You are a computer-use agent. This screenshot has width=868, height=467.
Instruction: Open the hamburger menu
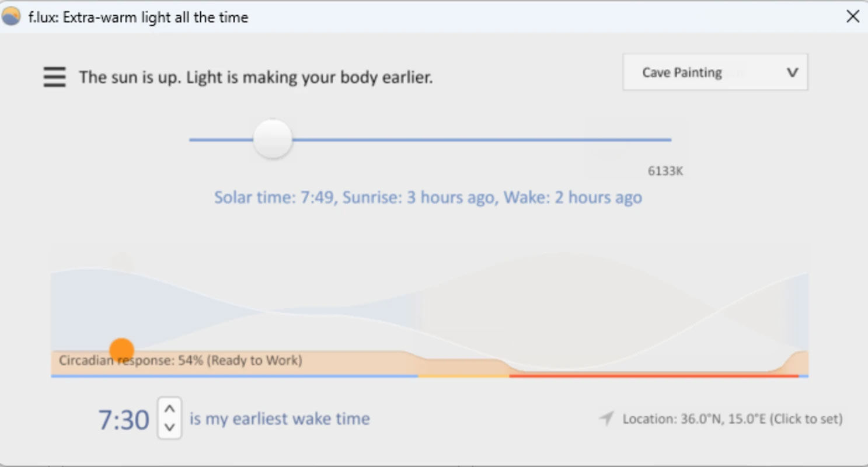point(54,76)
